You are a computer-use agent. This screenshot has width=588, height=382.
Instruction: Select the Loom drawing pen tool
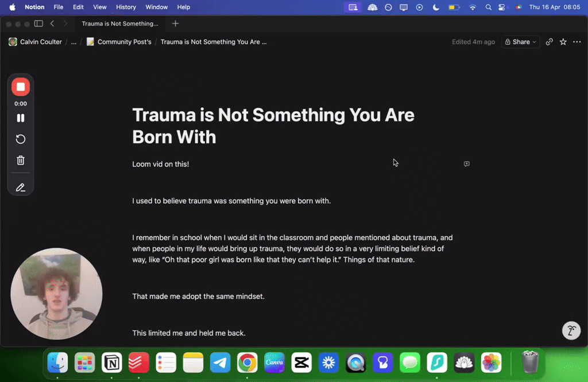[x=20, y=187]
